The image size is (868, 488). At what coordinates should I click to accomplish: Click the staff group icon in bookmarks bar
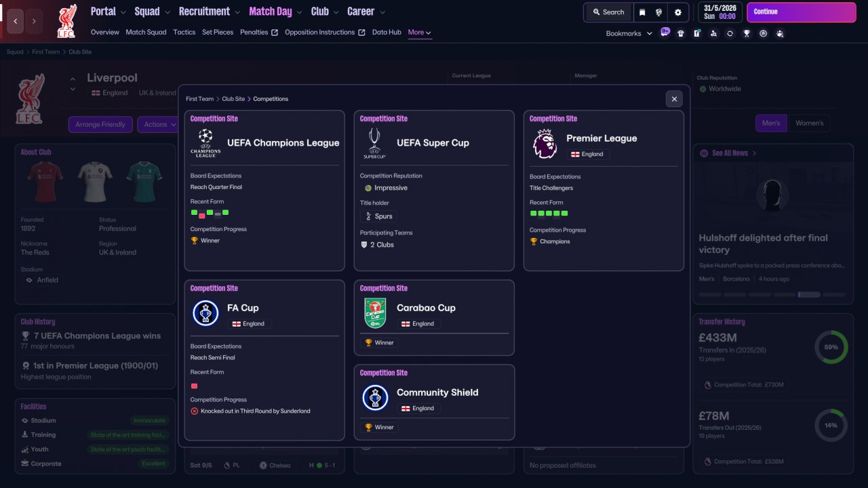(x=780, y=33)
